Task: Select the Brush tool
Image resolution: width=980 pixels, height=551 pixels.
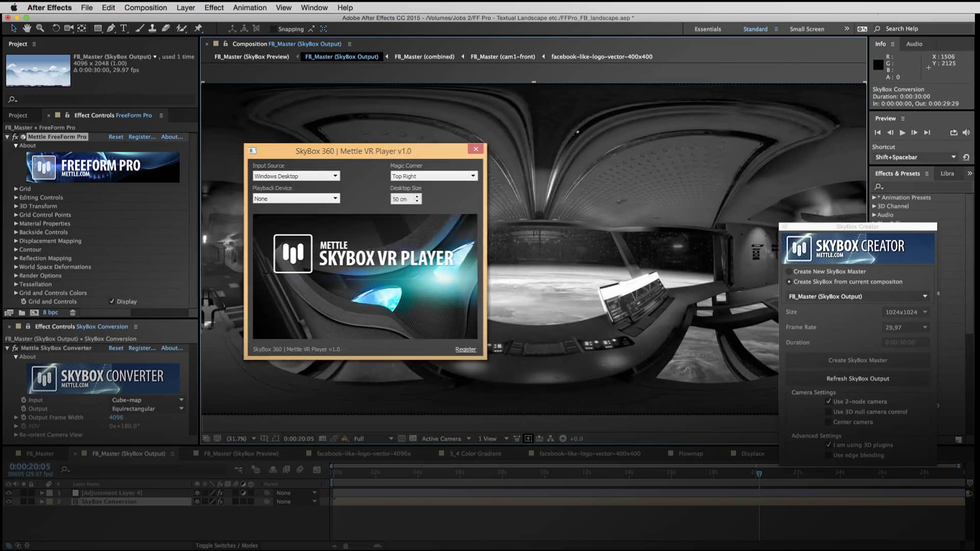Action: (140, 29)
